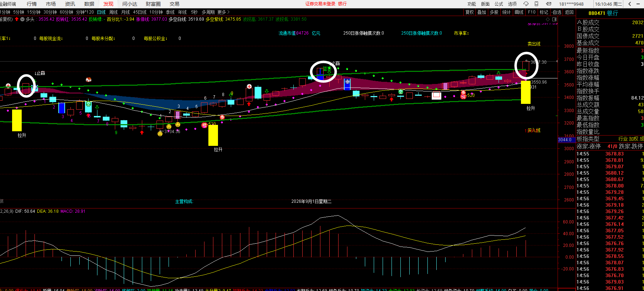Open the 公式 menu
Image resolution: width=644 pixels, height=291 pixels.
point(499,4)
